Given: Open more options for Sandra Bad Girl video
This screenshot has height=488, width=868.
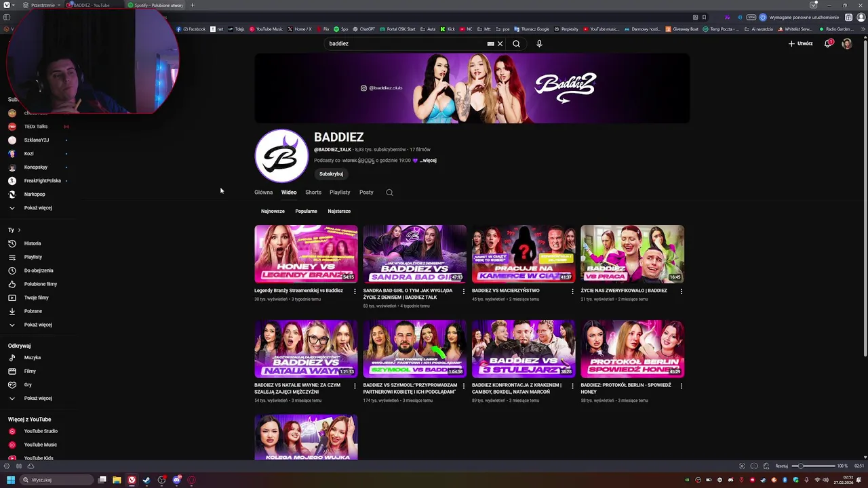Looking at the screenshot, I should point(464,291).
